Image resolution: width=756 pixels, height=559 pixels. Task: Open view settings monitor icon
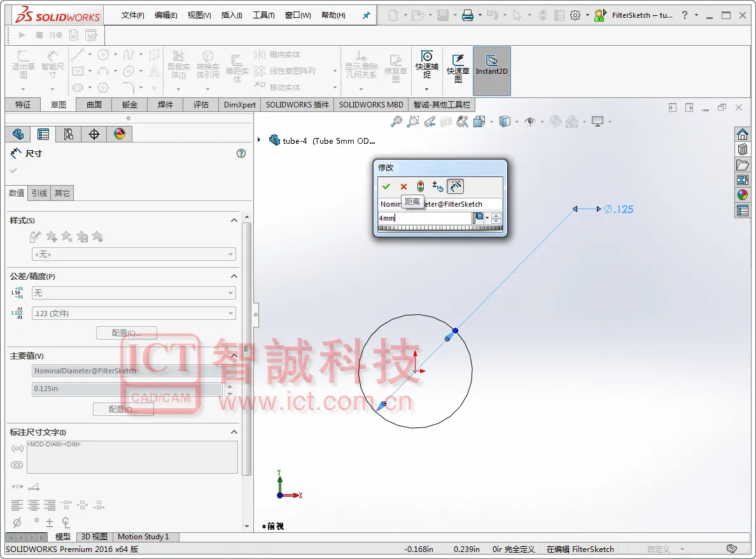[x=598, y=121]
